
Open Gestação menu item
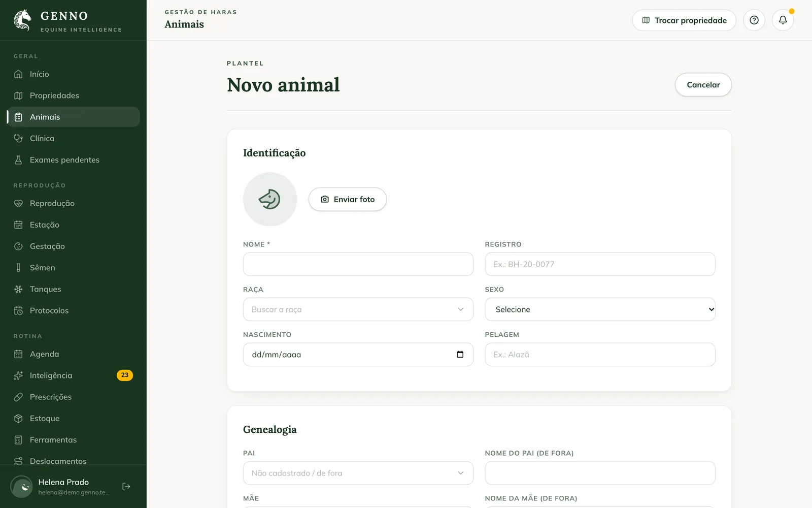pyautogui.click(x=74, y=246)
